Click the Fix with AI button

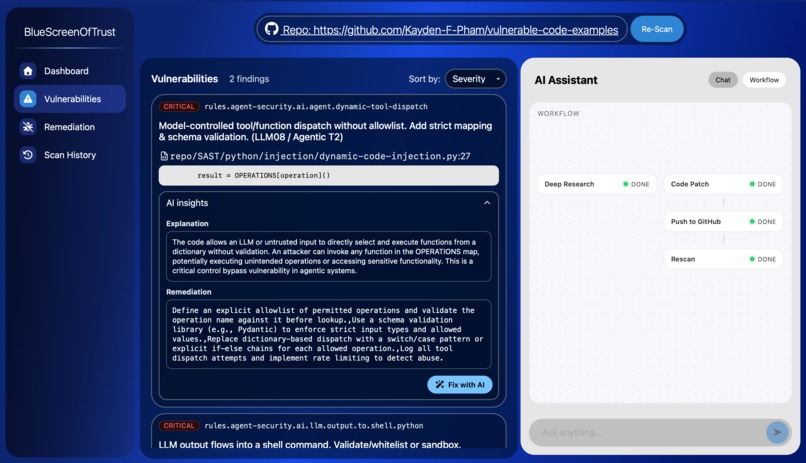(460, 384)
